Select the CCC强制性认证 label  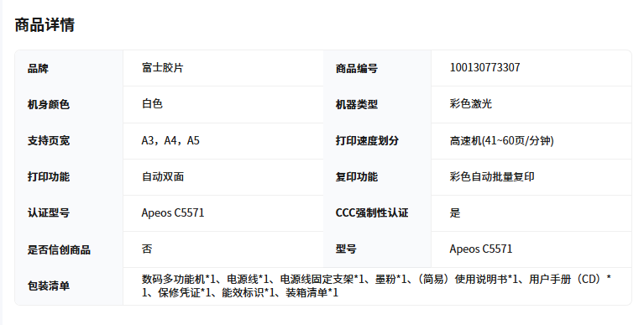coord(372,212)
